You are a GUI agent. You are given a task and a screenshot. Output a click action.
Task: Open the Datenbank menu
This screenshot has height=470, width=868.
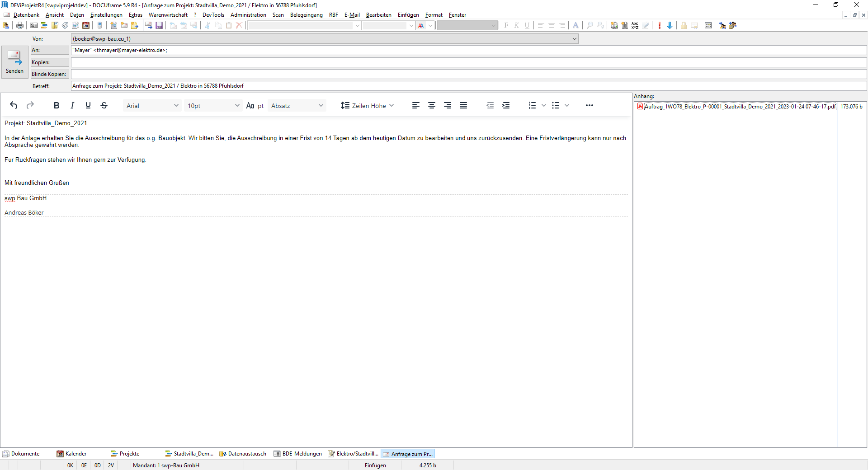(x=26, y=15)
